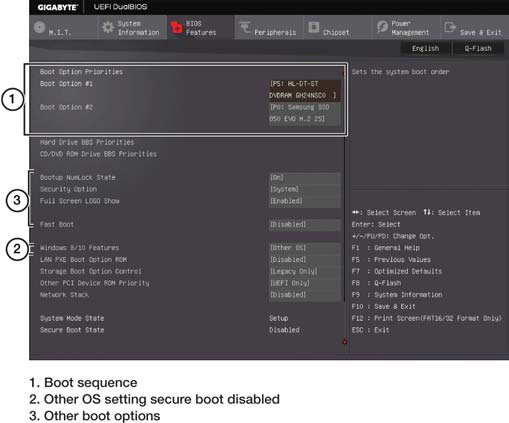Select Full Screen LOGO Show label

(80, 201)
